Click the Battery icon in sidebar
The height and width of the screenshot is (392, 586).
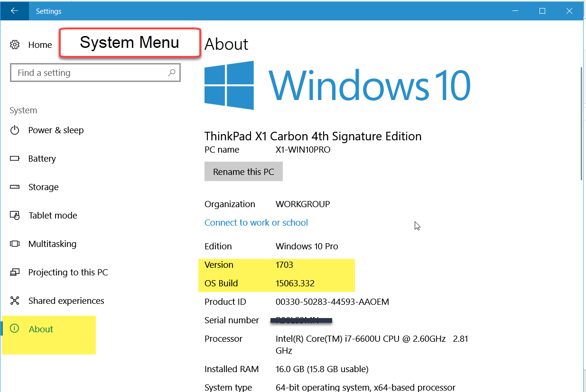15,158
